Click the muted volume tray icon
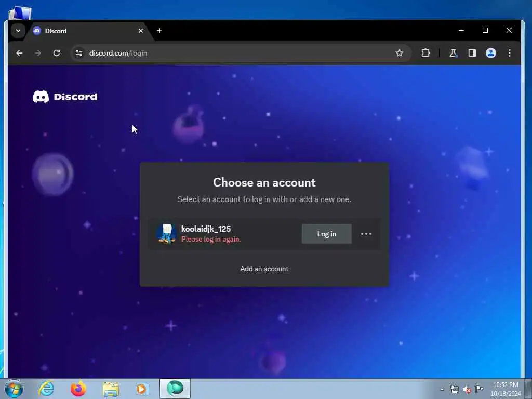Image resolution: width=532 pixels, height=399 pixels. pyautogui.click(x=467, y=390)
